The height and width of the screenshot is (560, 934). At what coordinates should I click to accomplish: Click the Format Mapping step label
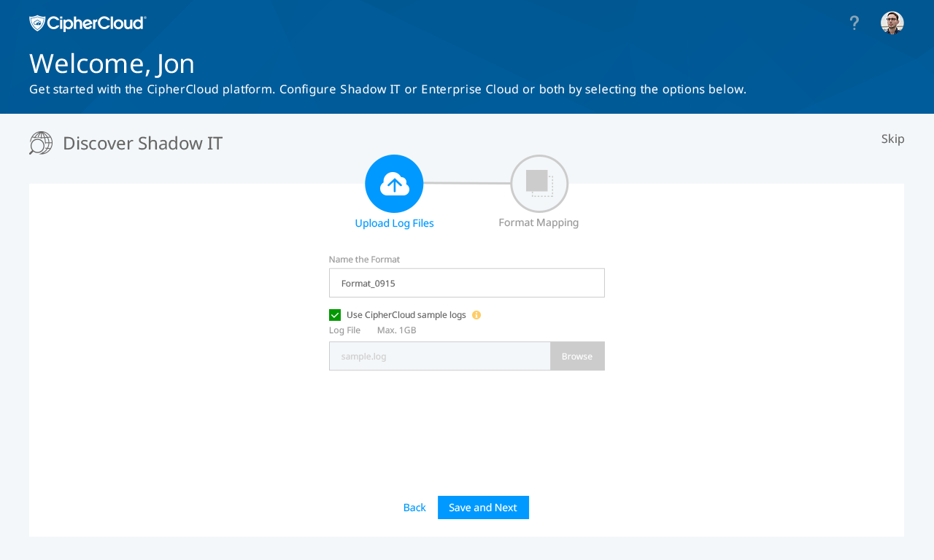(x=539, y=222)
